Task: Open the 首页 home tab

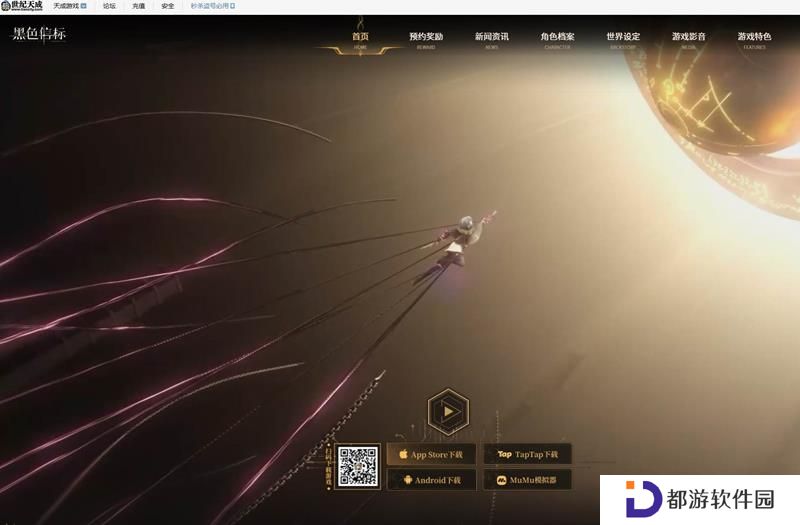Action: pyautogui.click(x=360, y=38)
